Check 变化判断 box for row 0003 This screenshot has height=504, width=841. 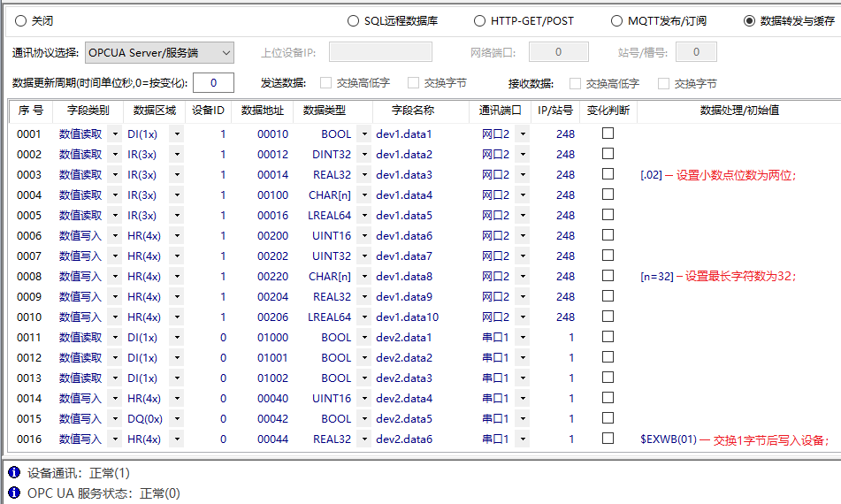pyautogui.click(x=608, y=173)
